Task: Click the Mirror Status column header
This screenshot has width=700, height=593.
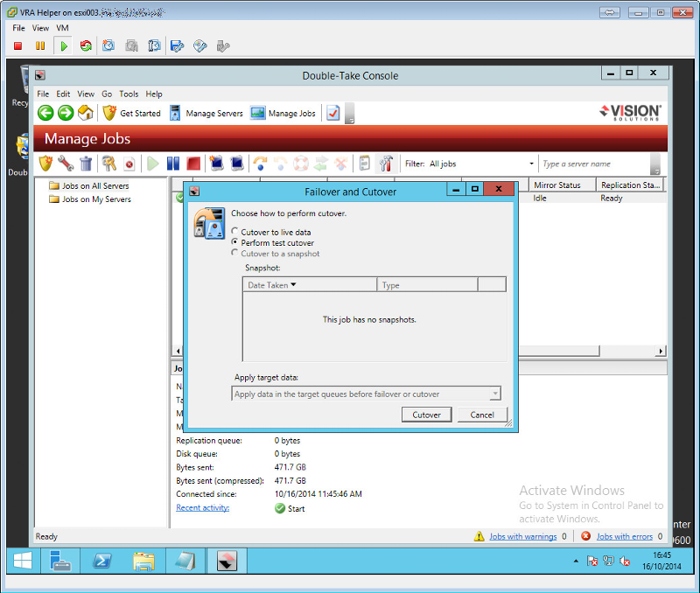Action: pos(562,185)
